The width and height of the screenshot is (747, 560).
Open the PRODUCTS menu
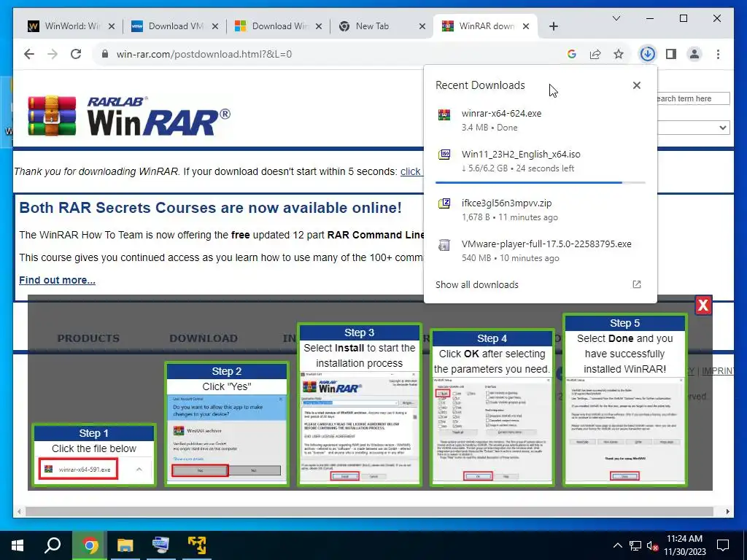click(x=88, y=338)
